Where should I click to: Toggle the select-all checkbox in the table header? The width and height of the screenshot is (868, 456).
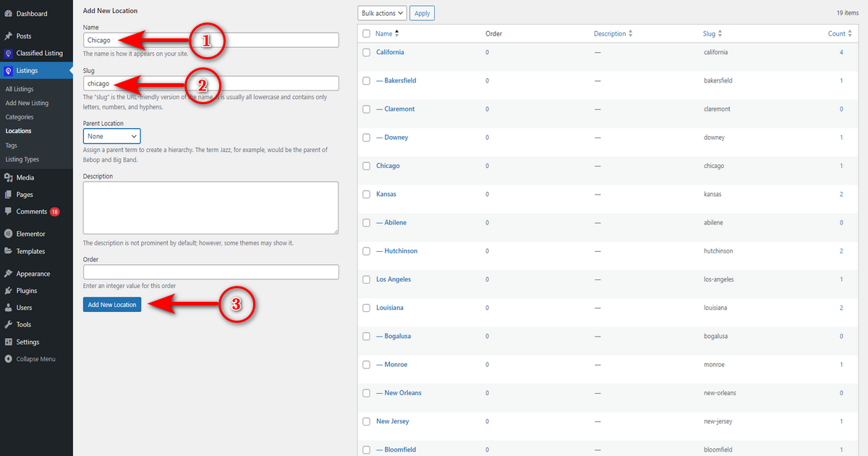[x=367, y=33]
